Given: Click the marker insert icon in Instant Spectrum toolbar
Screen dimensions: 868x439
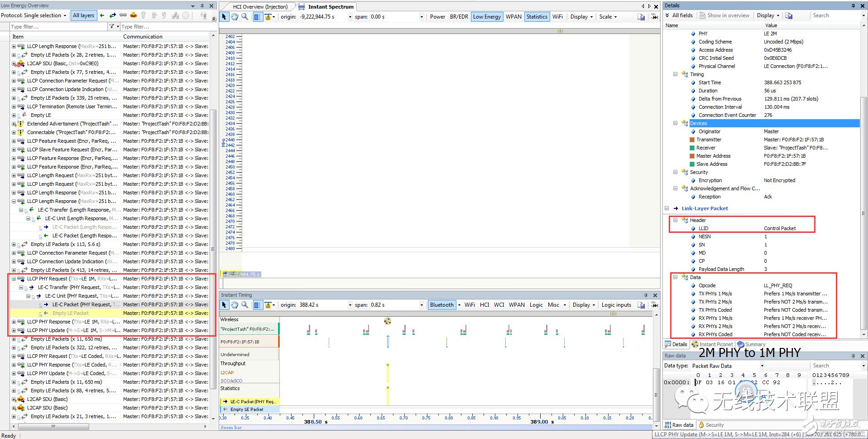Looking at the screenshot, I should point(269,17).
